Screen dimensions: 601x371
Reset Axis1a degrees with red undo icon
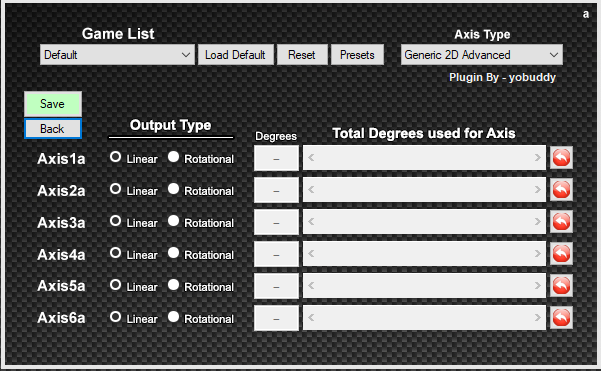tap(562, 158)
